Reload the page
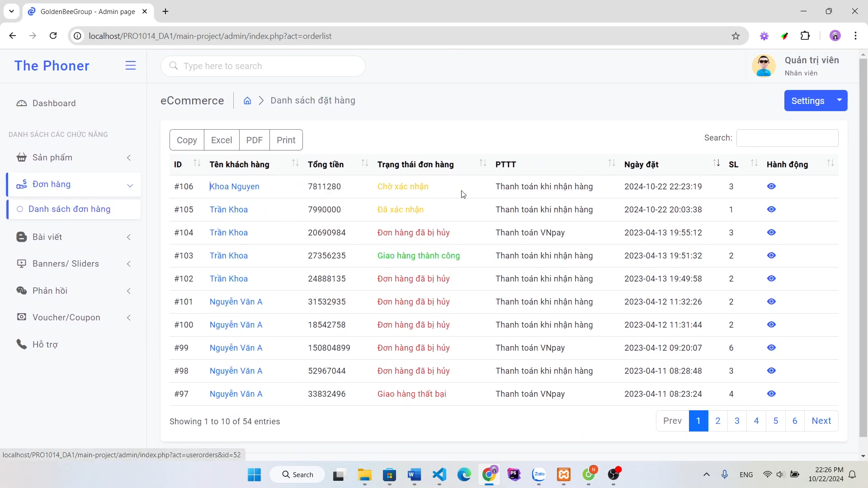This screenshot has width=868, height=488. point(53,36)
